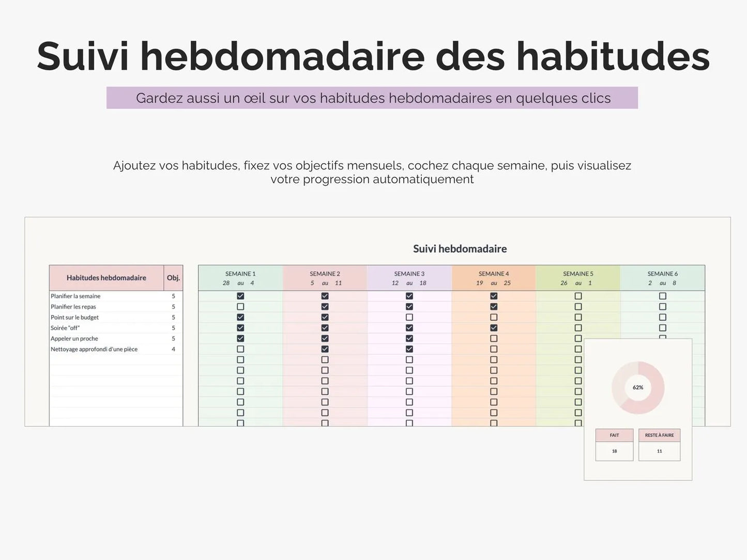Check Nettoyage approfondi d'une pièce for Semaine 4
Viewport: 747px width, 560px height.
coord(494,349)
